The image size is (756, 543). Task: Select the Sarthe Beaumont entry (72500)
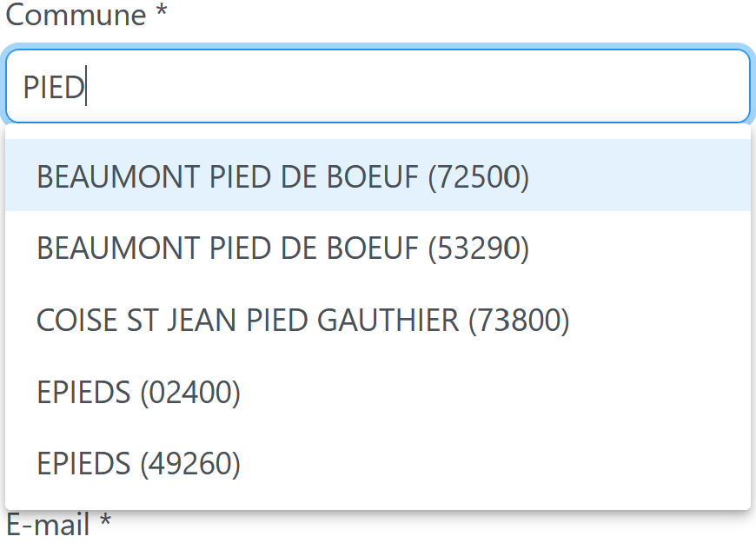click(378, 175)
